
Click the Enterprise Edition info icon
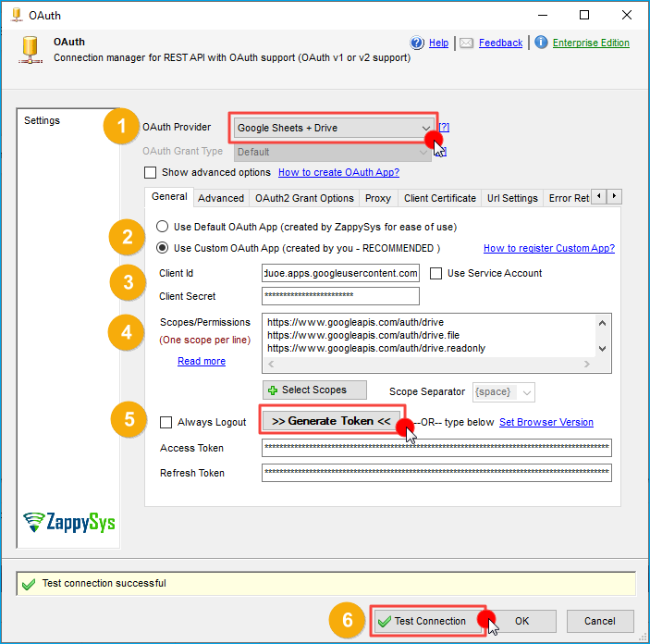[541, 43]
